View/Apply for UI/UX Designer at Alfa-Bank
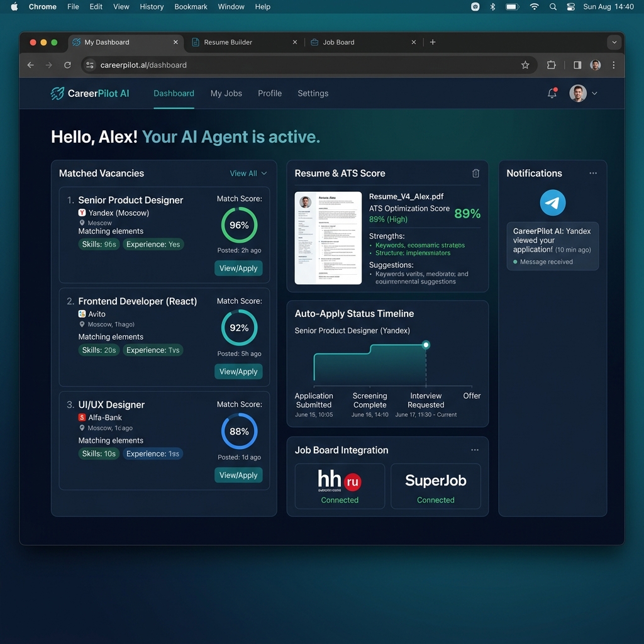 [x=238, y=475]
